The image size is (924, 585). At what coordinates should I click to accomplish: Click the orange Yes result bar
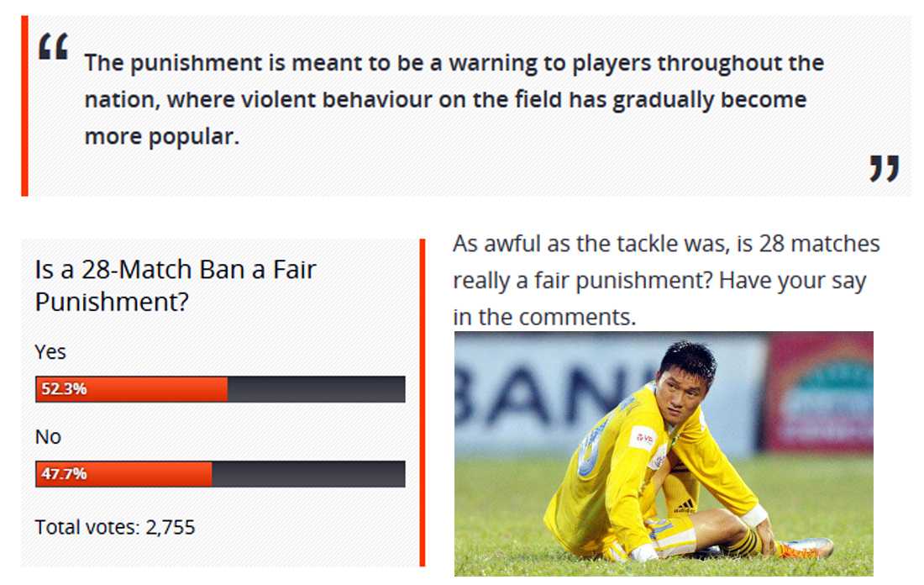(151, 389)
